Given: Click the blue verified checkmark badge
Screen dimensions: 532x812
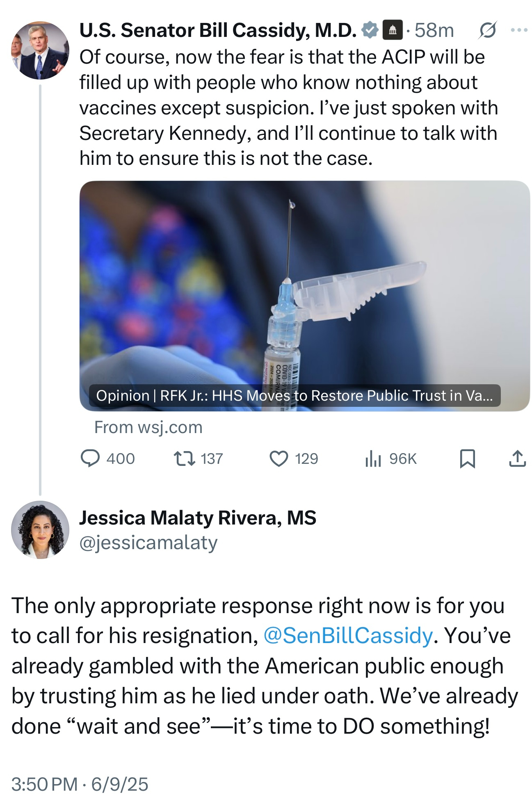Looking at the screenshot, I should click(x=370, y=30).
